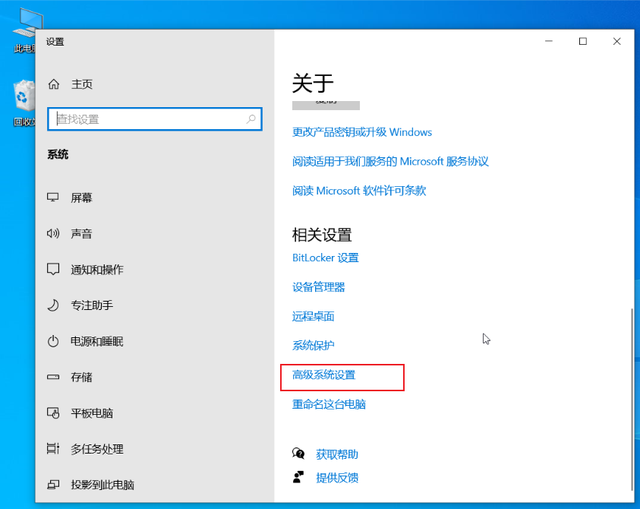Click the 更改产品密钥或升级 Windows link
This screenshot has height=509, width=640.
click(362, 132)
